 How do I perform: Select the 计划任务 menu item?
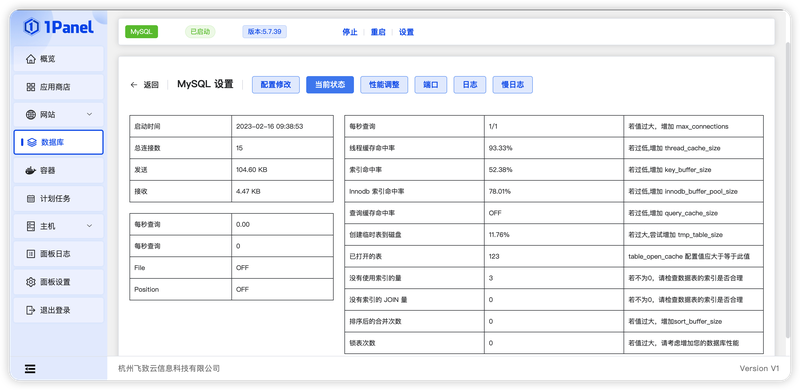(59, 199)
